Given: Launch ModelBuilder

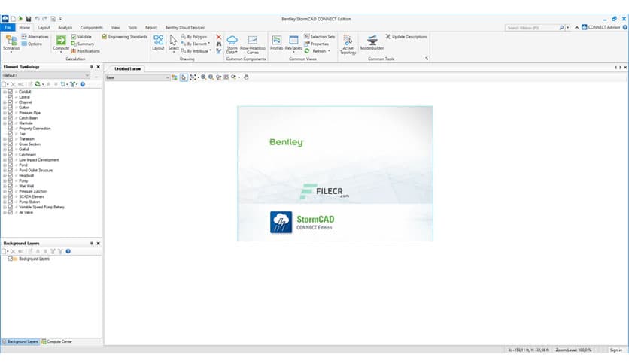Looking at the screenshot, I should pyautogui.click(x=372, y=43).
